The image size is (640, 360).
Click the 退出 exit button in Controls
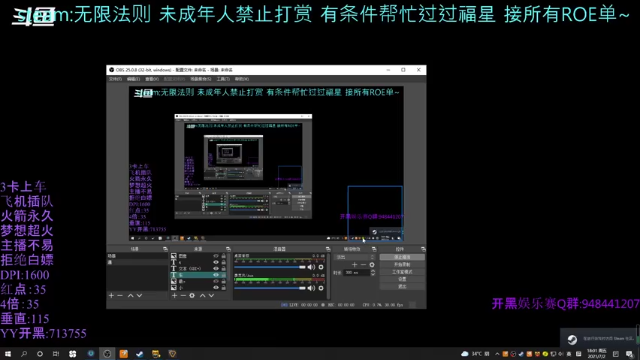tap(402, 287)
